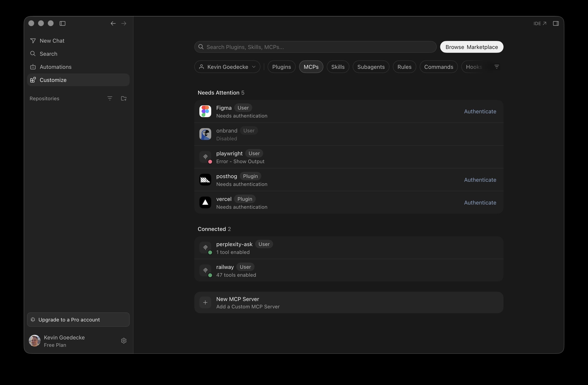Toggle the right side panel icon
Image resolution: width=588 pixels, height=385 pixels.
point(556,23)
